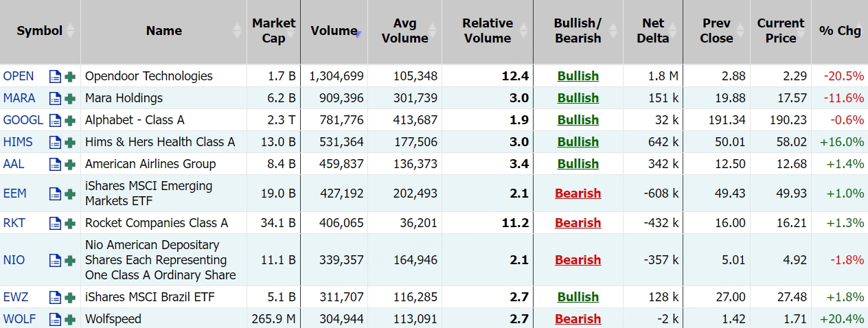The height and width of the screenshot is (328, 868).
Task: Click Bullish link for iShares Brazil ETF
Action: (x=578, y=297)
